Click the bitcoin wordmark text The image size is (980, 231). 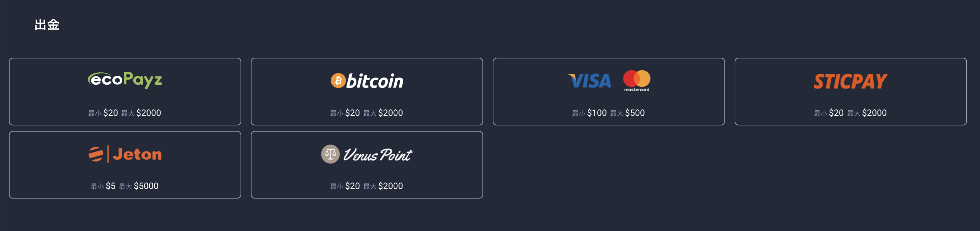pos(375,81)
